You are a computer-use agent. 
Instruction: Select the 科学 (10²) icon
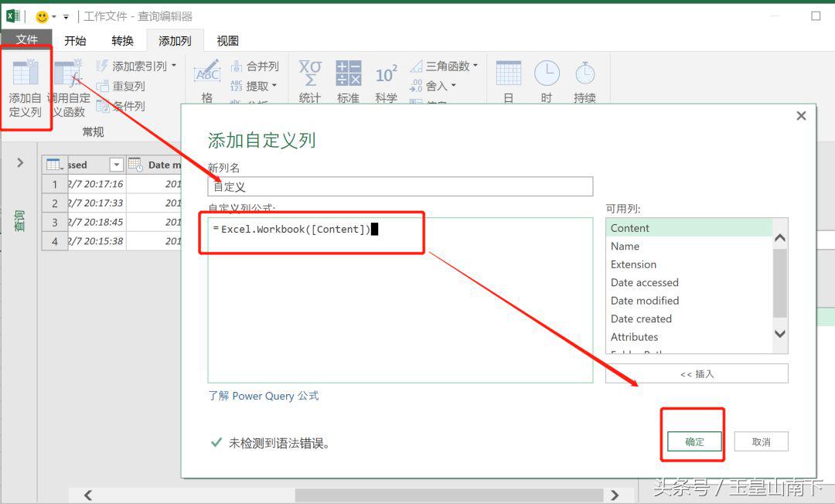[x=385, y=77]
